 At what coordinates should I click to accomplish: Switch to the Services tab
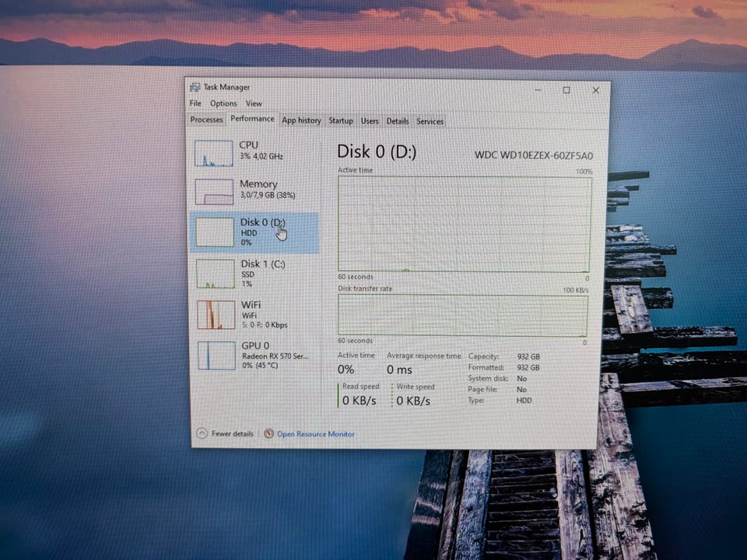tap(430, 121)
